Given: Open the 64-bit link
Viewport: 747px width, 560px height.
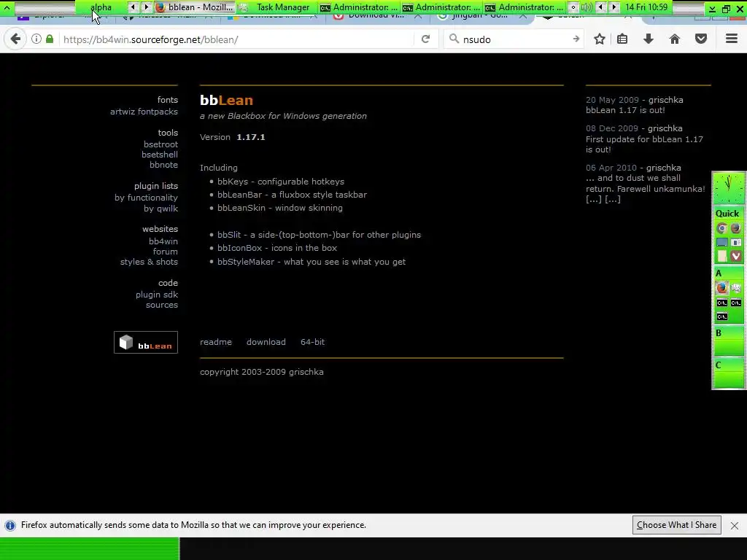Looking at the screenshot, I should (312, 341).
